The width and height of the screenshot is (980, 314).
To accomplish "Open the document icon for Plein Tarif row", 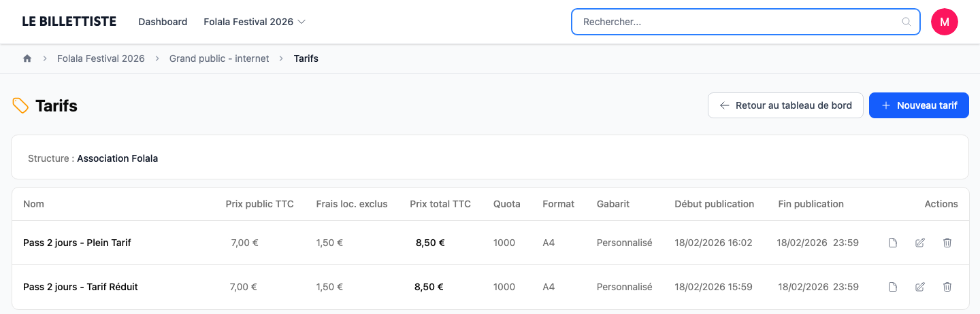I will click(893, 243).
